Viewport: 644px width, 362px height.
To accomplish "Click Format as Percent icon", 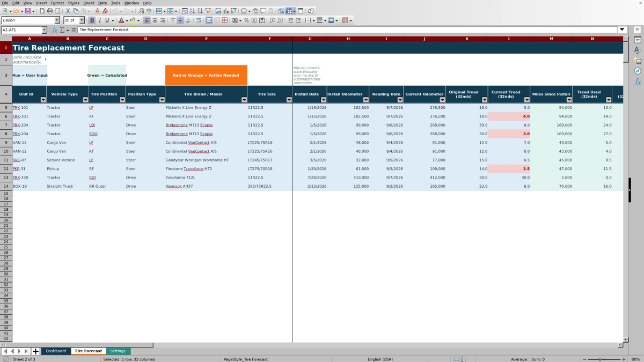I will point(246,20).
